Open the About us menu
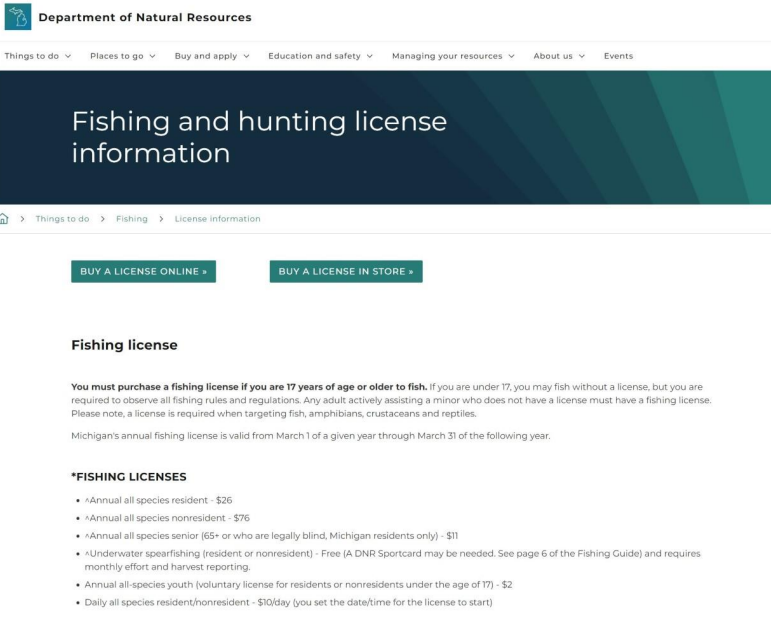The width and height of the screenshot is (771, 644). coord(553,56)
